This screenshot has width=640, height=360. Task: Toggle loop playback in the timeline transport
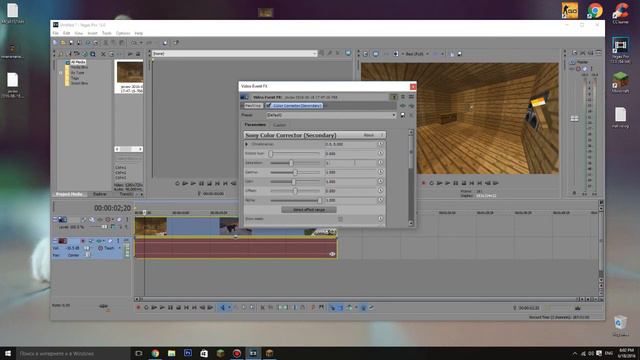pyautogui.click(x=146, y=307)
